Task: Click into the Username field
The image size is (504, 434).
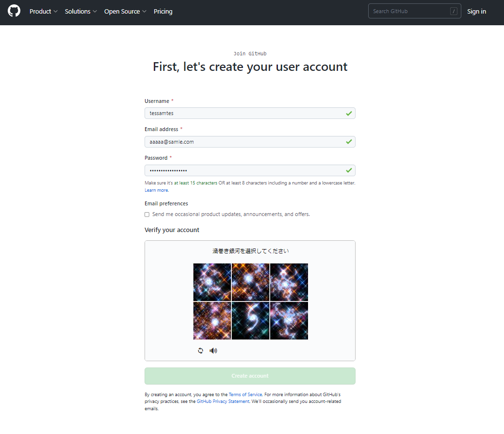Action: pyautogui.click(x=250, y=113)
